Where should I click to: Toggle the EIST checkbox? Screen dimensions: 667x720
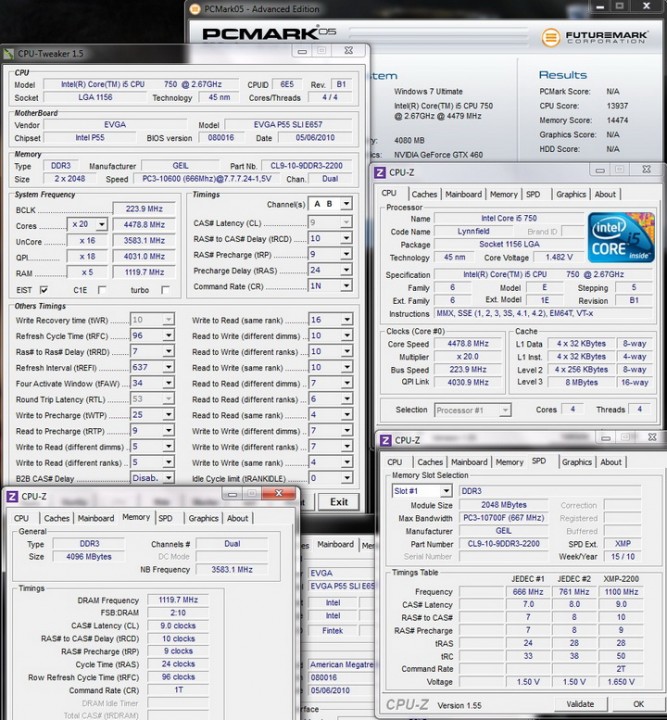[44, 290]
